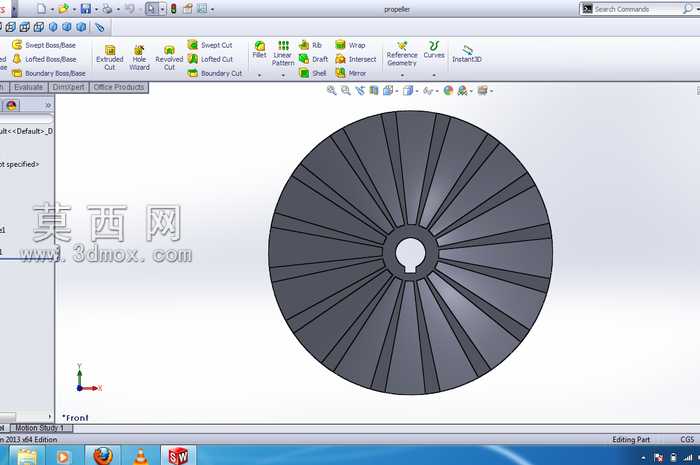Select the Lofted Boss/Base tool
700x465 pixels.
[44, 59]
